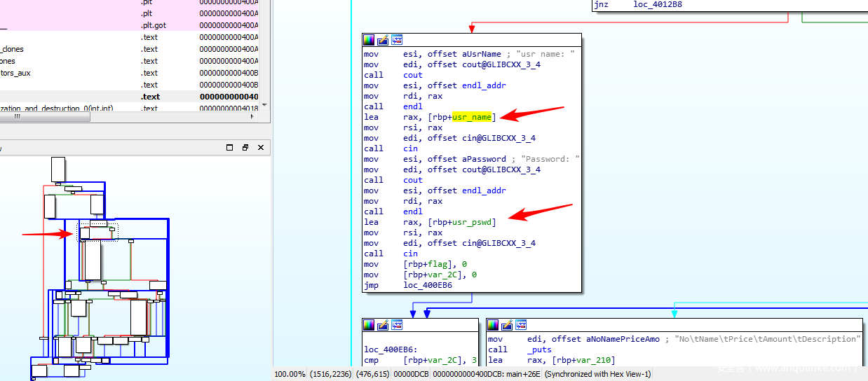The height and width of the screenshot is (381, 868).
Task: Click node color icon on aNoNamePriceAmo block
Action: [x=494, y=325]
